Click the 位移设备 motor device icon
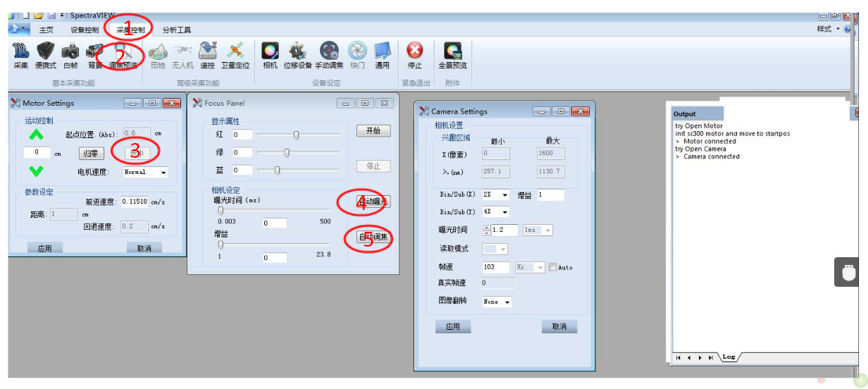The width and height of the screenshot is (868, 389). pyautogui.click(x=297, y=53)
